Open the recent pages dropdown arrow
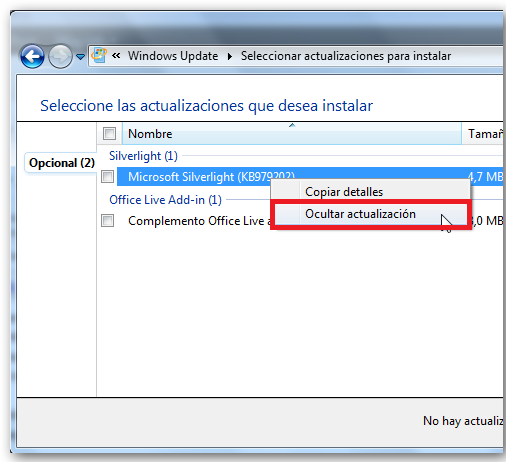The image size is (506, 462). point(80,57)
